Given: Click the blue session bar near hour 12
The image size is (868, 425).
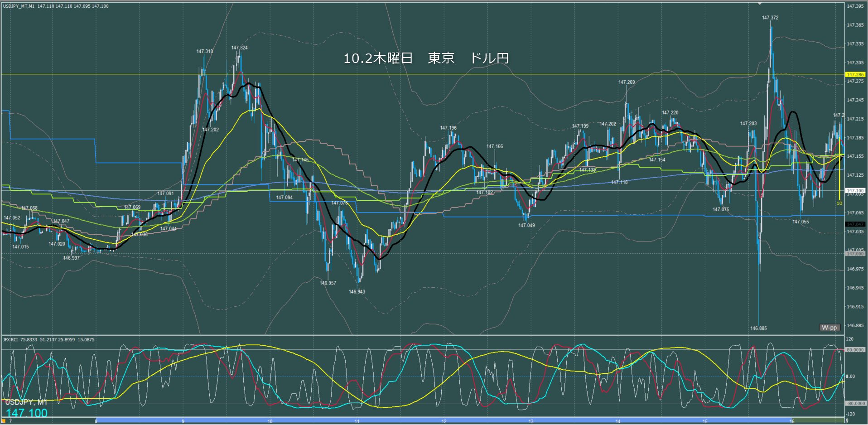Looking at the screenshot, I should [444, 421].
